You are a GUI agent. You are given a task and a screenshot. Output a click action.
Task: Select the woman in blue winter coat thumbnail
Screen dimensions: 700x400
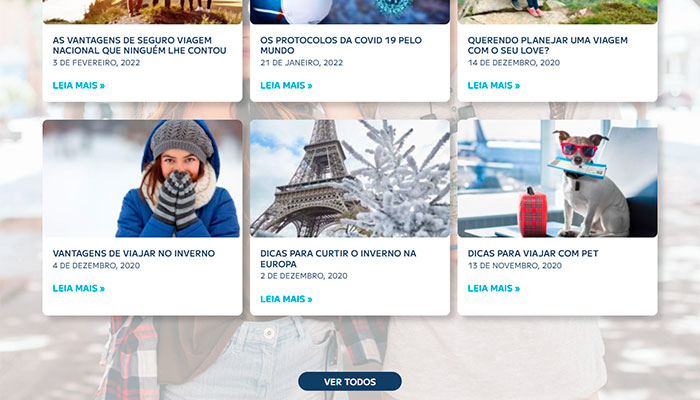142,179
